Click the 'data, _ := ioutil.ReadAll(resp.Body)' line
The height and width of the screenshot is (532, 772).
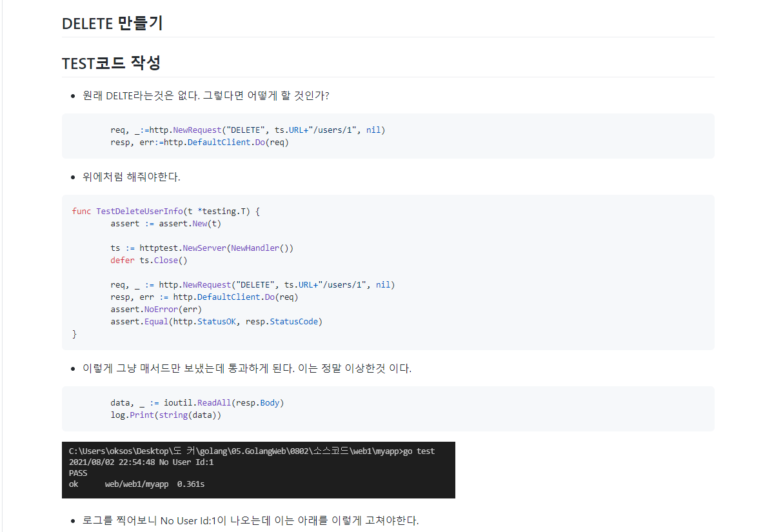tap(197, 403)
